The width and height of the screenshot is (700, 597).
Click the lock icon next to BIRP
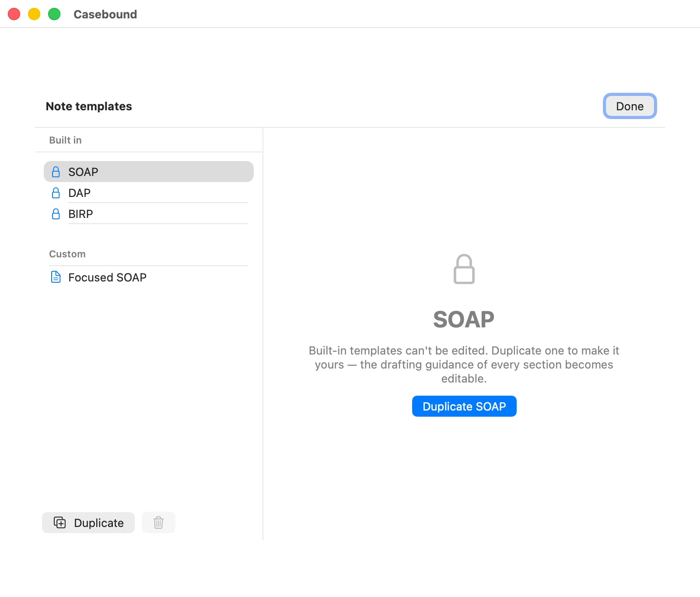point(56,214)
